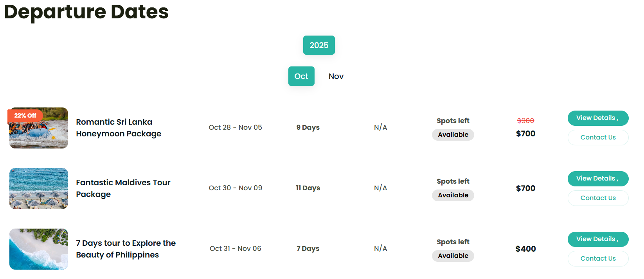Contact Us about Philippines tour
The height and width of the screenshot is (279, 644).
598,259
